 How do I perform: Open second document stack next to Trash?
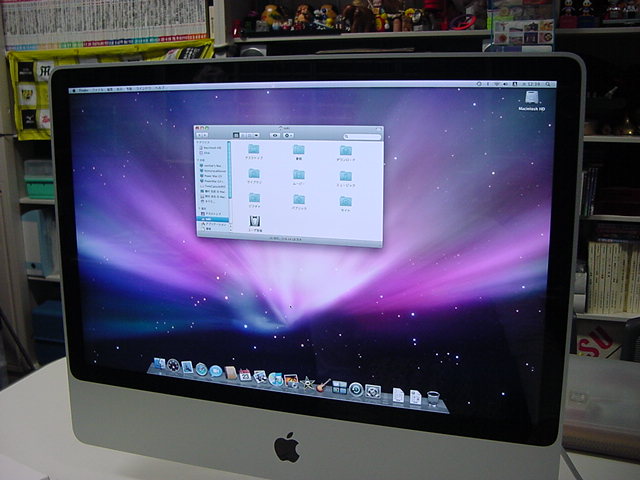click(x=415, y=397)
